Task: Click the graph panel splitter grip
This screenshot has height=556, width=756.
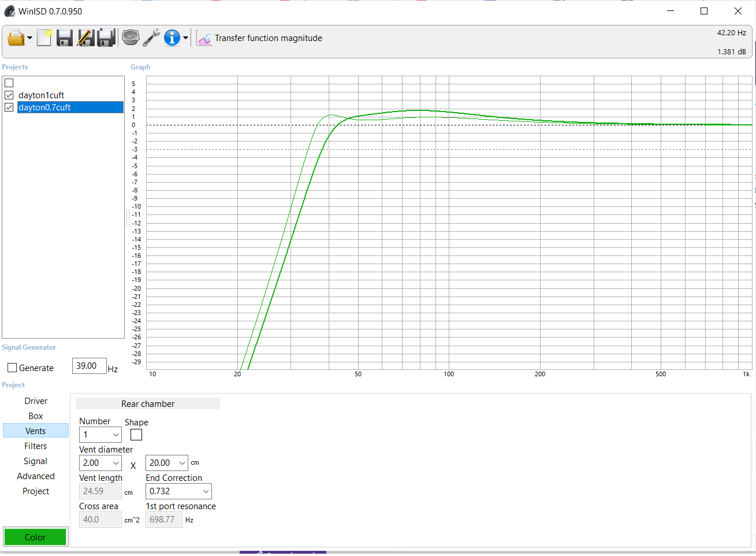Action: click(128, 218)
